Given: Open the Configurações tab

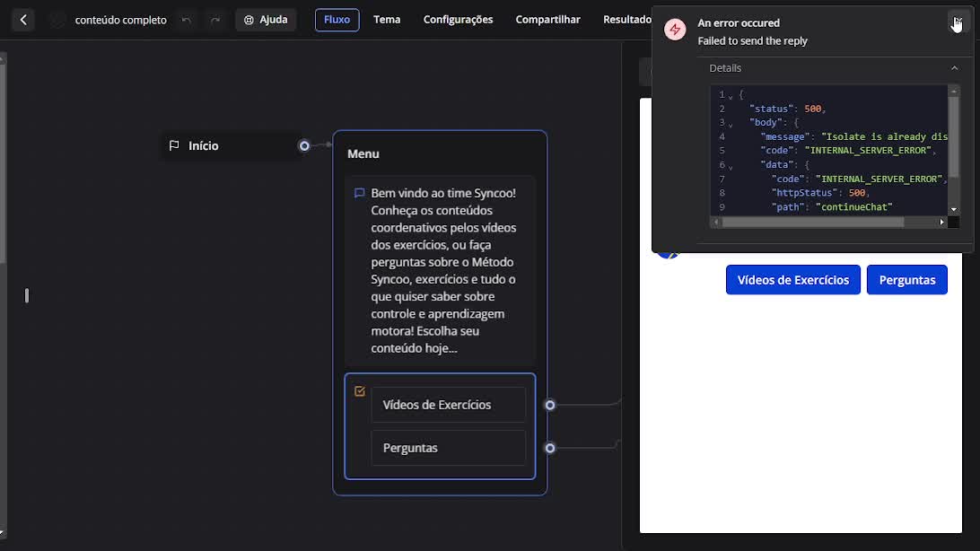Looking at the screenshot, I should pos(458,20).
